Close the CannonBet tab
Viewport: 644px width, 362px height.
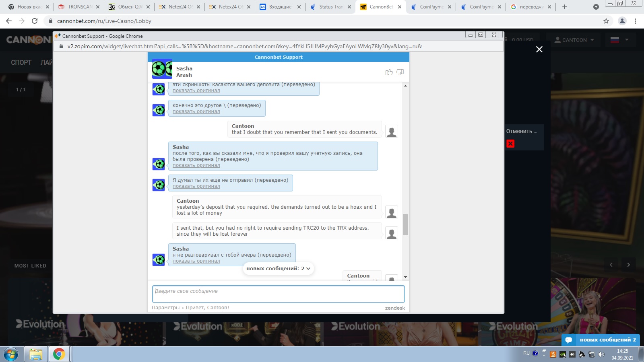[399, 7]
